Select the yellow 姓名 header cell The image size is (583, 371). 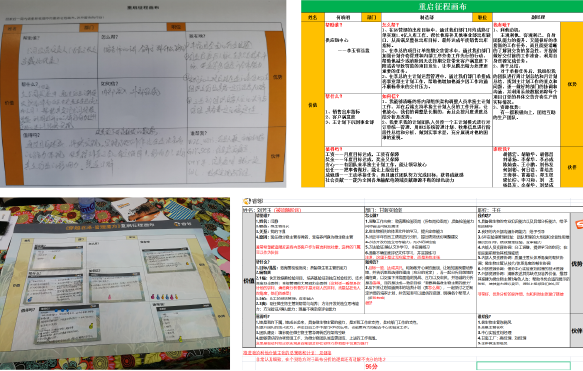[x=313, y=17]
